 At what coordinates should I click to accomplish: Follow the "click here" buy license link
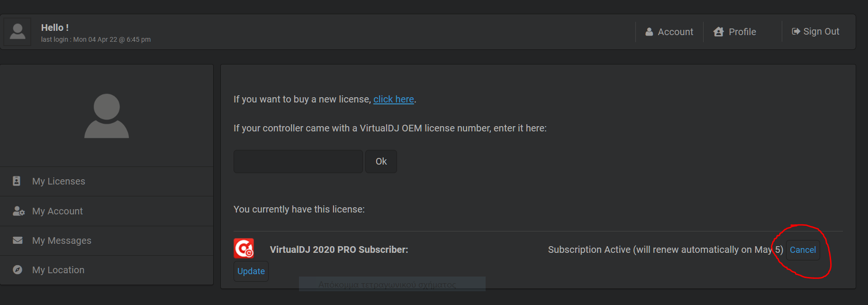[394, 99]
